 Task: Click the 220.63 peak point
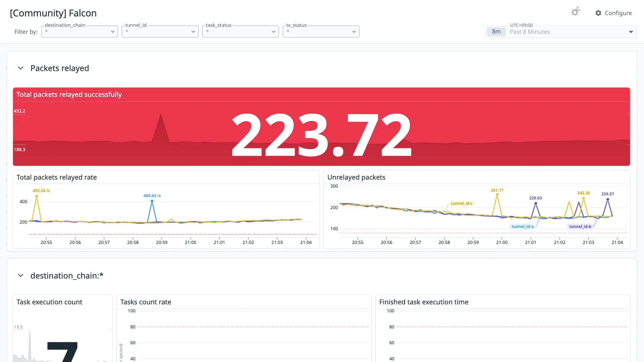click(x=536, y=203)
